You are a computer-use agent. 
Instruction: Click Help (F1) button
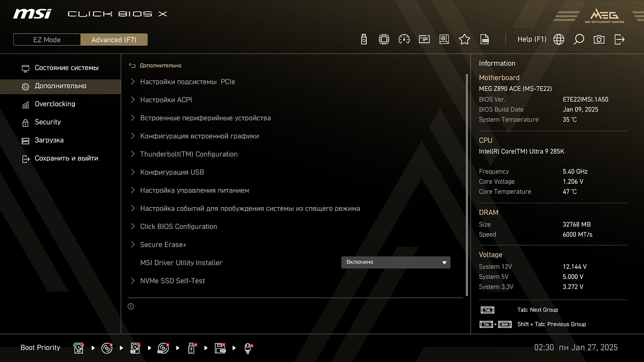pos(532,39)
